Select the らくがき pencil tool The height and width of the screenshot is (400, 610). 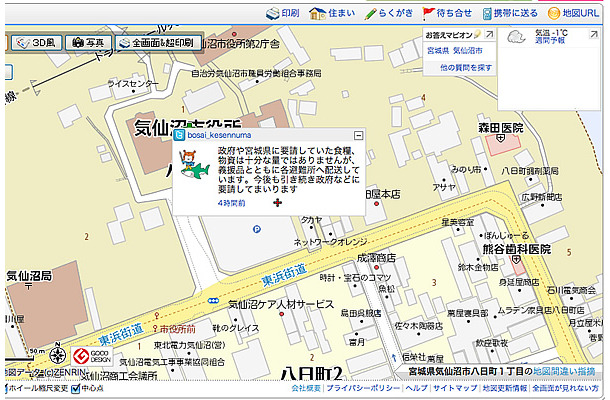pyautogui.click(x=371, y=14)
